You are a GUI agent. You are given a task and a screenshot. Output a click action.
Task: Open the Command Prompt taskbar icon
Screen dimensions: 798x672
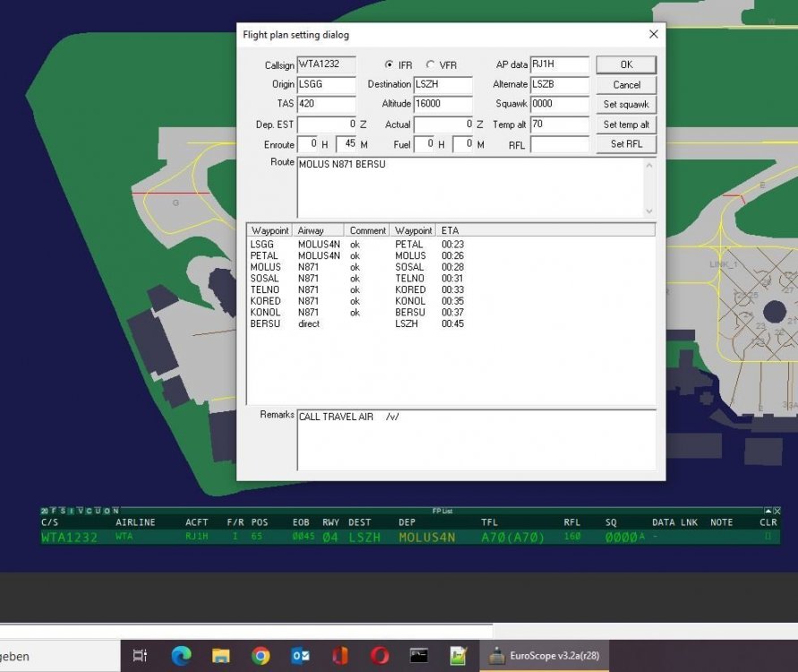(x=419, y=656)
